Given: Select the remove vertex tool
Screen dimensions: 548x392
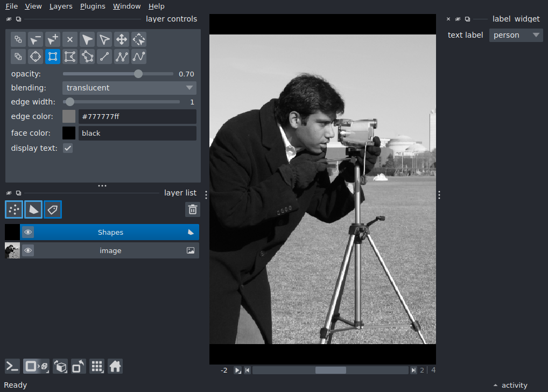Looking at the screenshot, I should (36, 39).
